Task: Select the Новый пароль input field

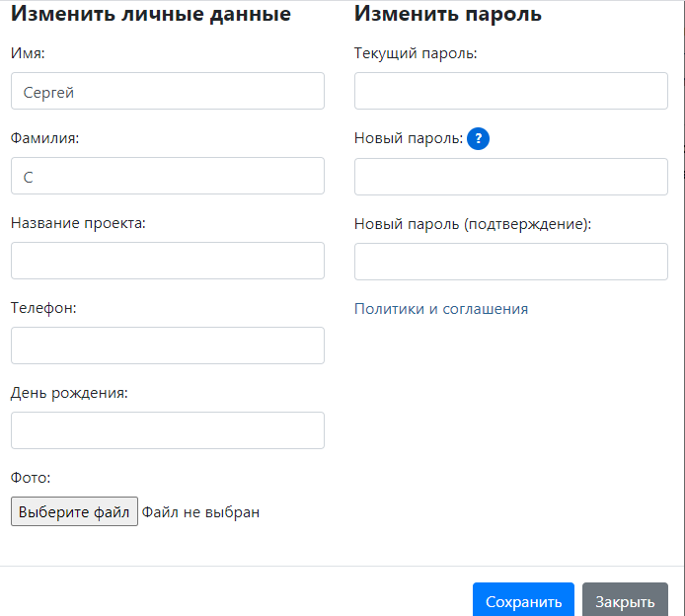Action: [511, 177]
